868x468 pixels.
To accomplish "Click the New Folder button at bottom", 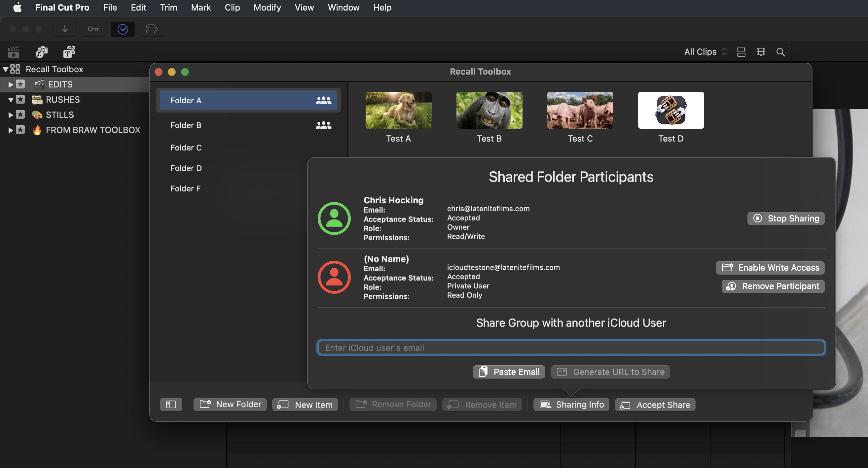I will click(x=230, y=404).
